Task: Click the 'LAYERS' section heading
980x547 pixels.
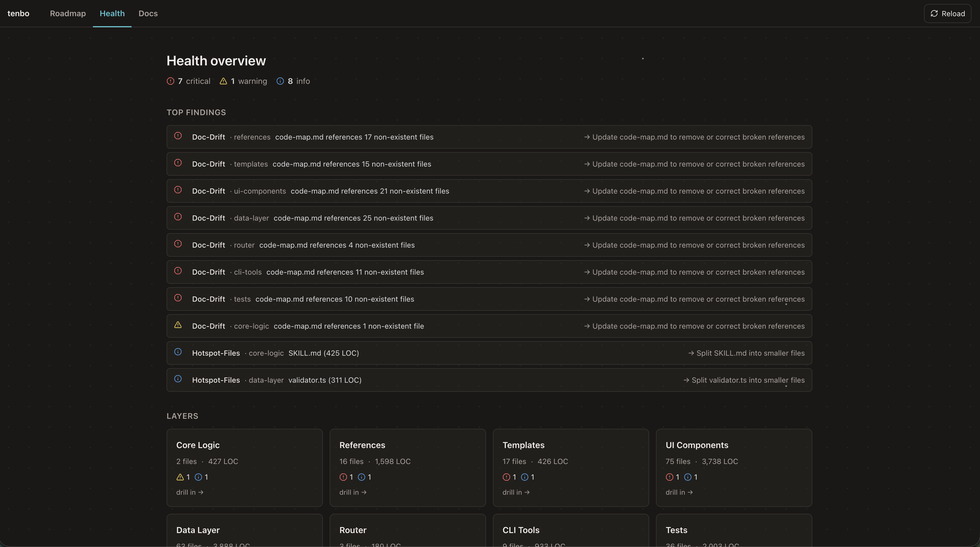Action: 182,417
